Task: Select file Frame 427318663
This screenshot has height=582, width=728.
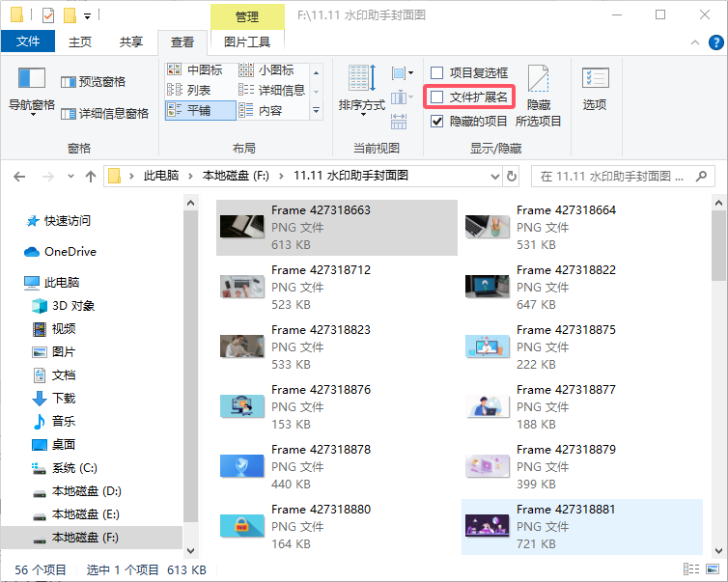Action: (x=337, y=228)
